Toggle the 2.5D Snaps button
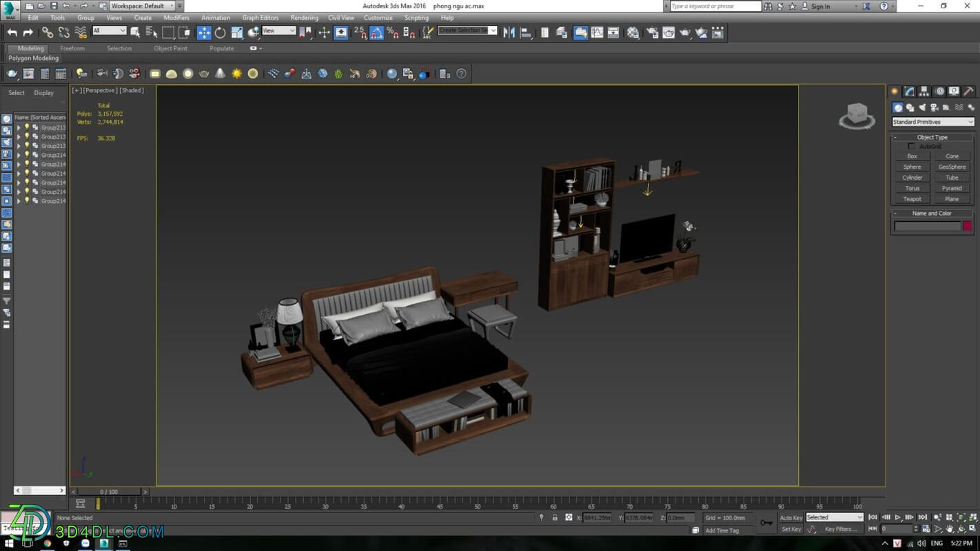The height and width of the screenshot is (551, 980). (360, 32)
